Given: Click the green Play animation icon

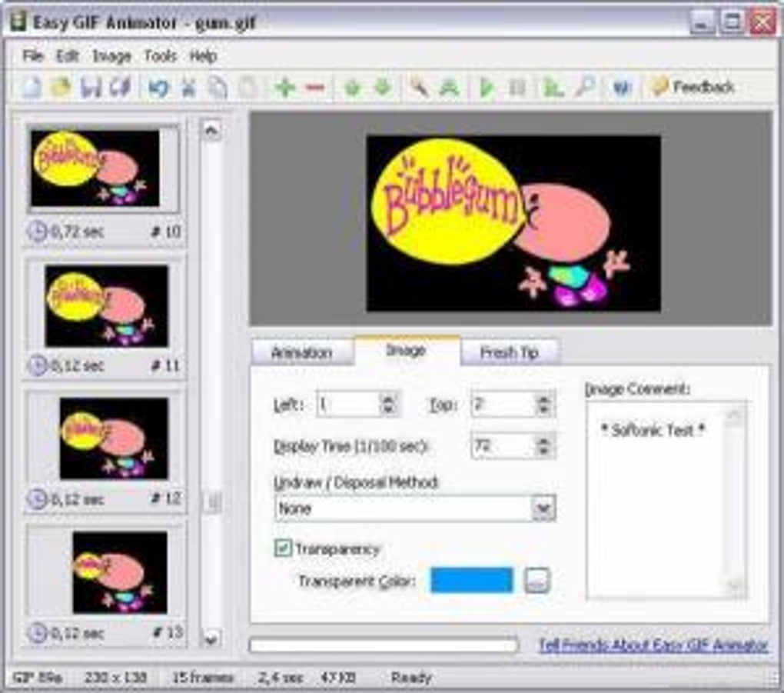Looking at the screenshot, I should tap(487, 88).
